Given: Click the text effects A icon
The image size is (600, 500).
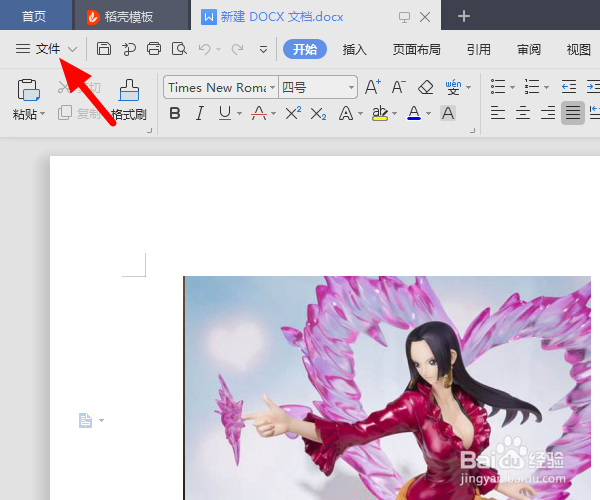Looking at the screenshot, I should coord(346,113).
